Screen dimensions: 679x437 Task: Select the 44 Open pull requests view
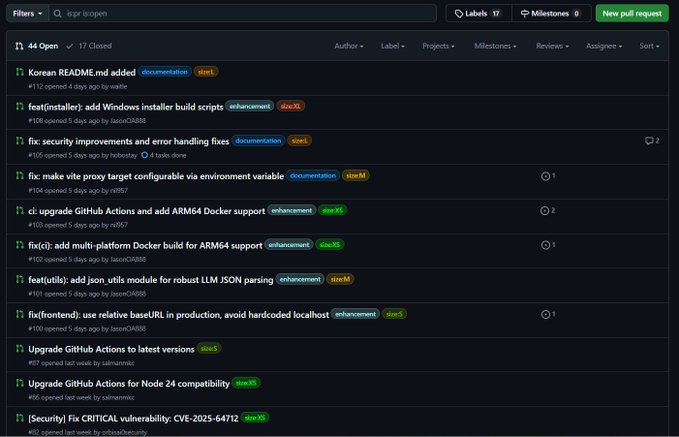(37, 46)
